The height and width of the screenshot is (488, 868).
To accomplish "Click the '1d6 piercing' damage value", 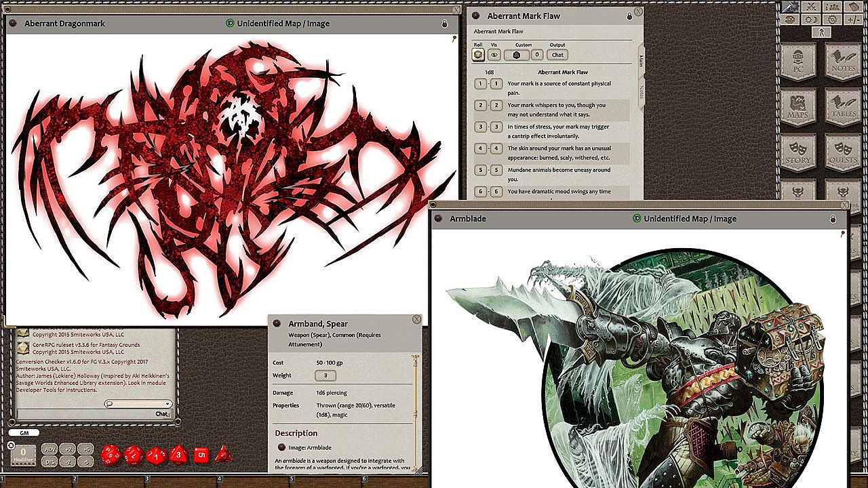I will coord(332,392).
